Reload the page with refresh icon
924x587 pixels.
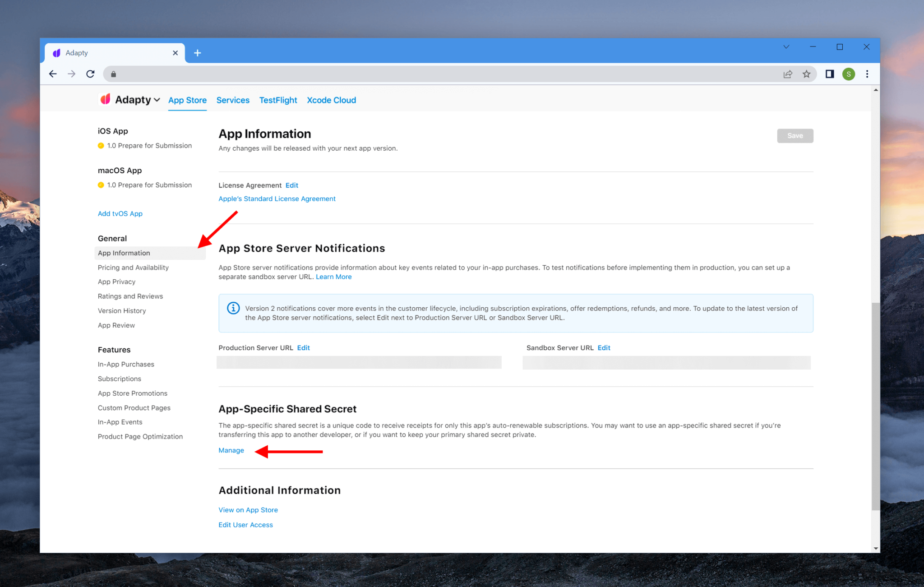click(x=90, y=74)
